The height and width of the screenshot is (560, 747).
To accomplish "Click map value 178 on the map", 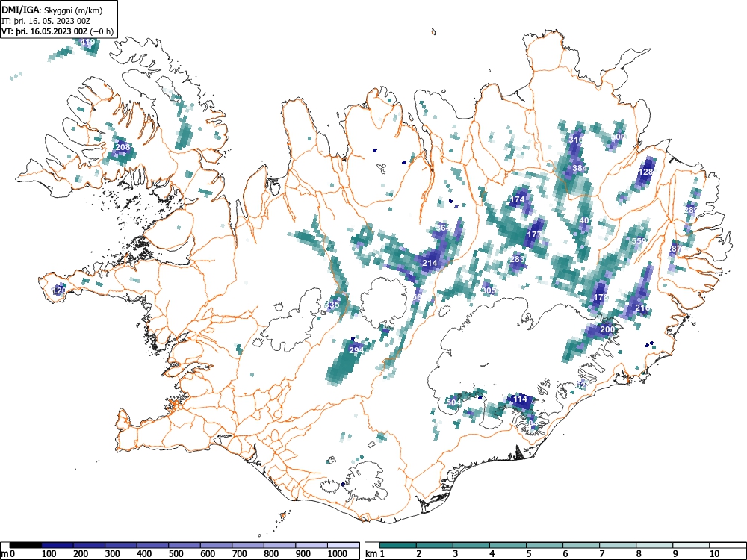I will (601, 298).
